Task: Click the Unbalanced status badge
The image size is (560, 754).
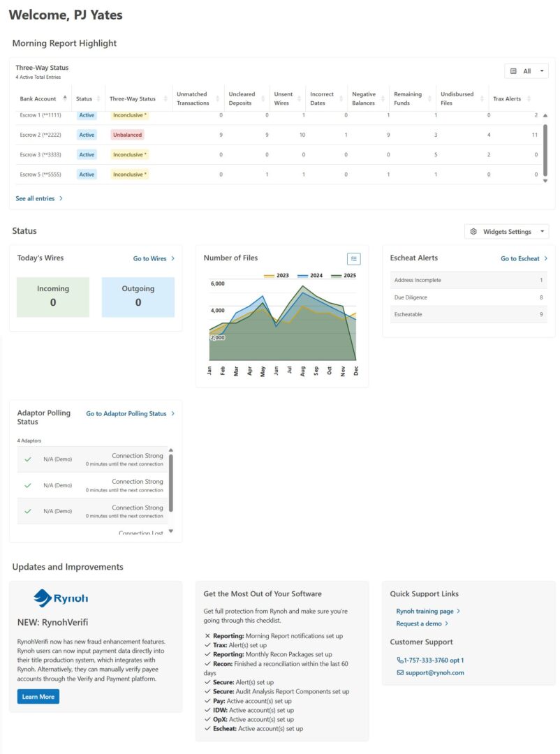Action: pyautogui.click(x=128, y=135)
